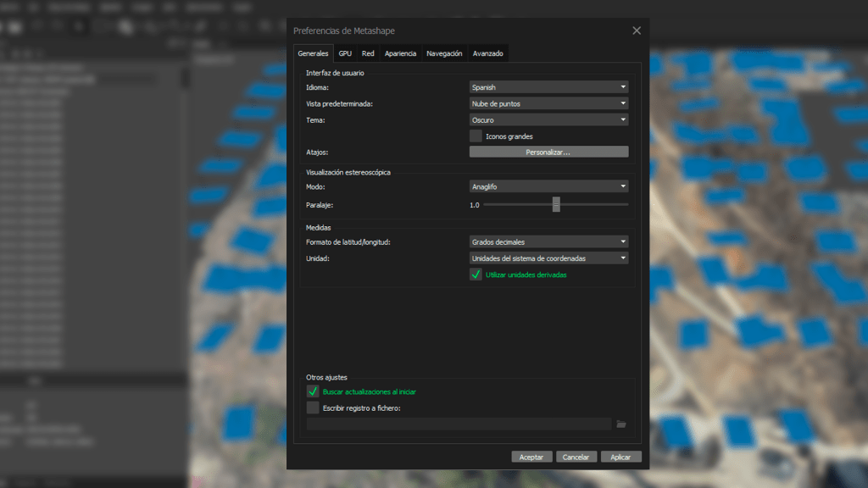Switch to the GPU tab

coord(345,53)
